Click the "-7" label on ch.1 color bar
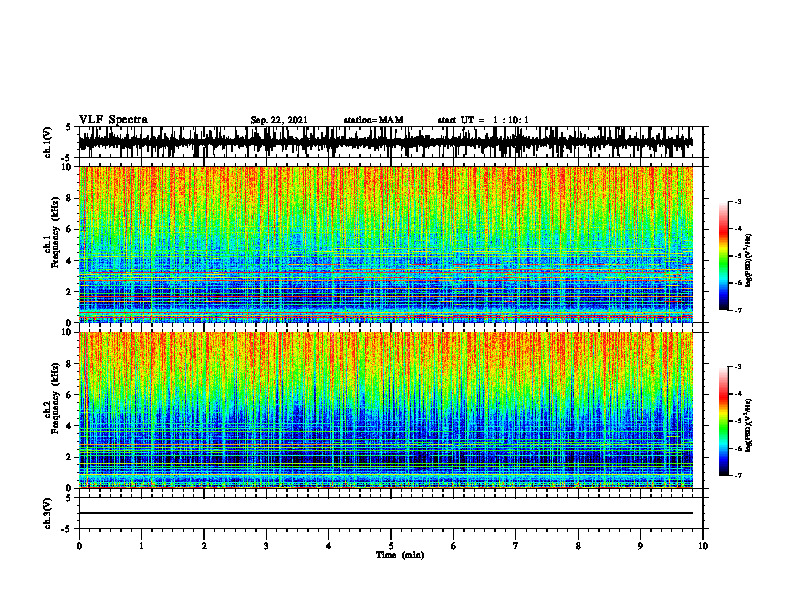Screen dimensions: 792x612 point(738,310)
